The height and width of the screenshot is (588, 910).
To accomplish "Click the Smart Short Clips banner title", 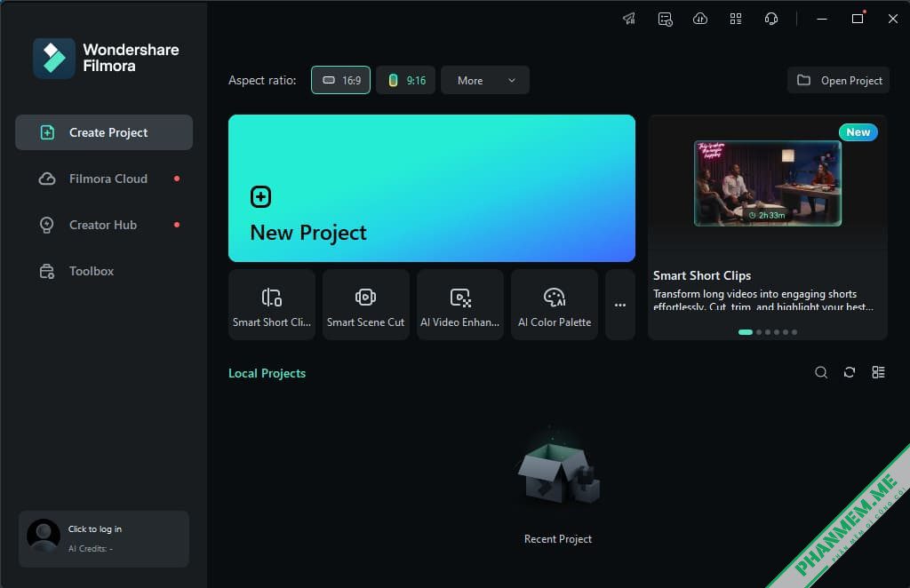I will pyautogui.click(x=702, y=275).
